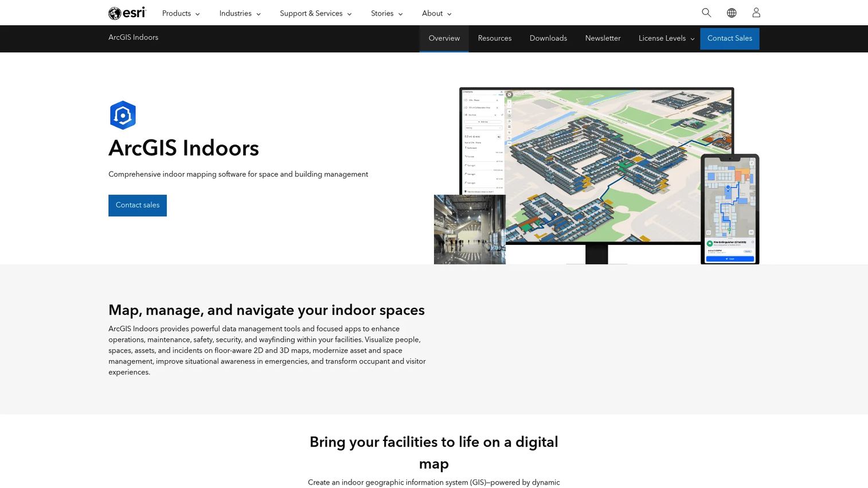Screen dimensions: 868x488
Task: Open the language globe icon
Action: (732, 13)
